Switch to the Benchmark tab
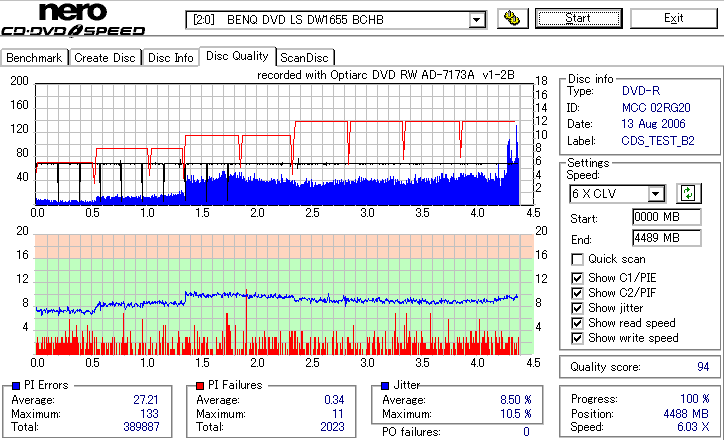 pyautogui.click(x=34, y=58)
